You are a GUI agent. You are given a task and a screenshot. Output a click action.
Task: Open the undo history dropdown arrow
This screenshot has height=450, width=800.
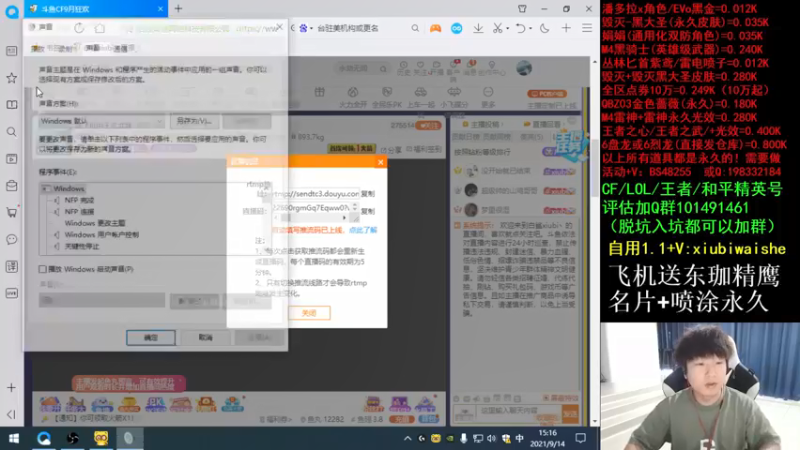531,29
